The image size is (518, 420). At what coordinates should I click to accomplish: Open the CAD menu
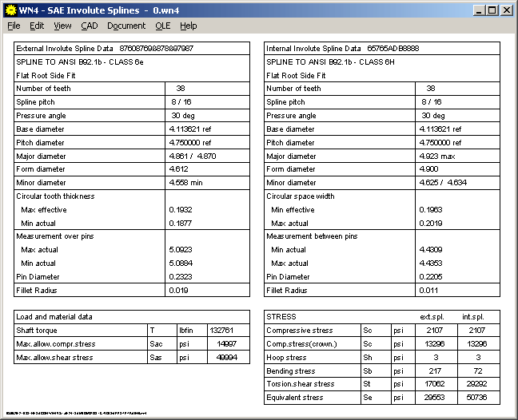[89, 26]
